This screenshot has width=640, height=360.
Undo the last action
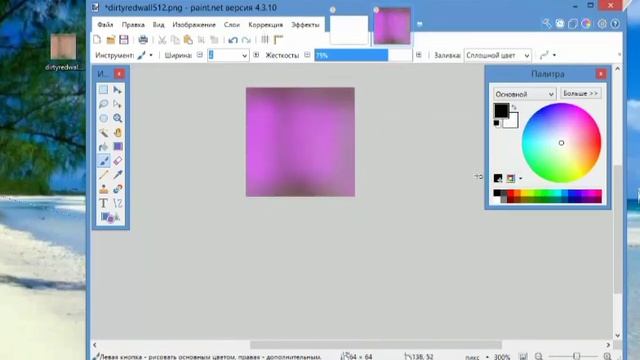(233, 40)
